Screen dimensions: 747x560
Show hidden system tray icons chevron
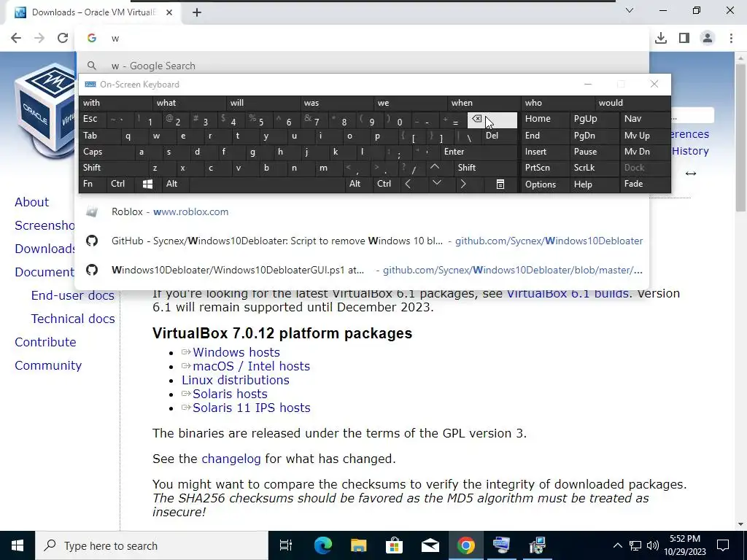coord(617,545)
